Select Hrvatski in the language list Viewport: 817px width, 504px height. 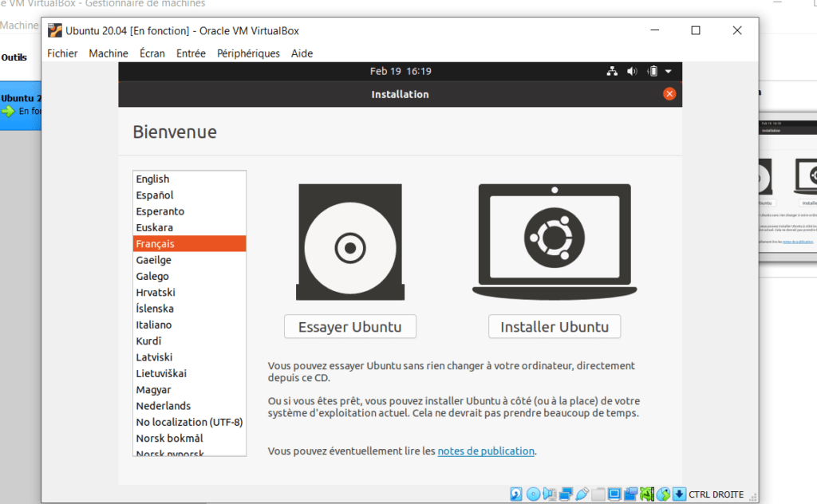tap(190, 292)
